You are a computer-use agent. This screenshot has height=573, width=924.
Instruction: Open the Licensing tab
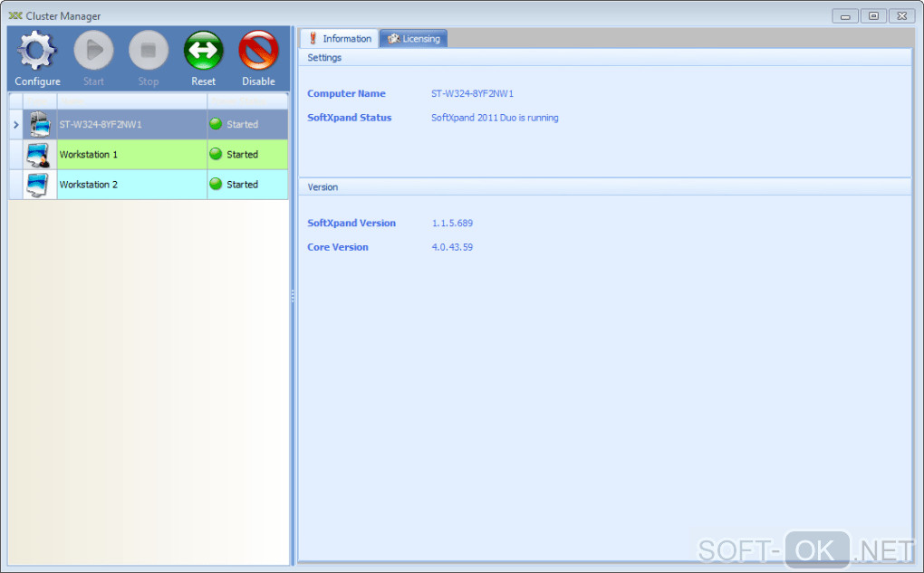click(x=414, y=38)
